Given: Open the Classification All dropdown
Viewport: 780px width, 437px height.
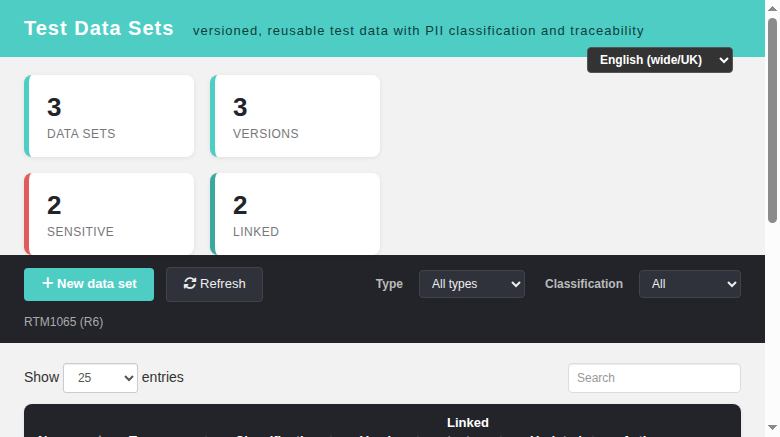Looking at the screenshot, I should 689,284.
